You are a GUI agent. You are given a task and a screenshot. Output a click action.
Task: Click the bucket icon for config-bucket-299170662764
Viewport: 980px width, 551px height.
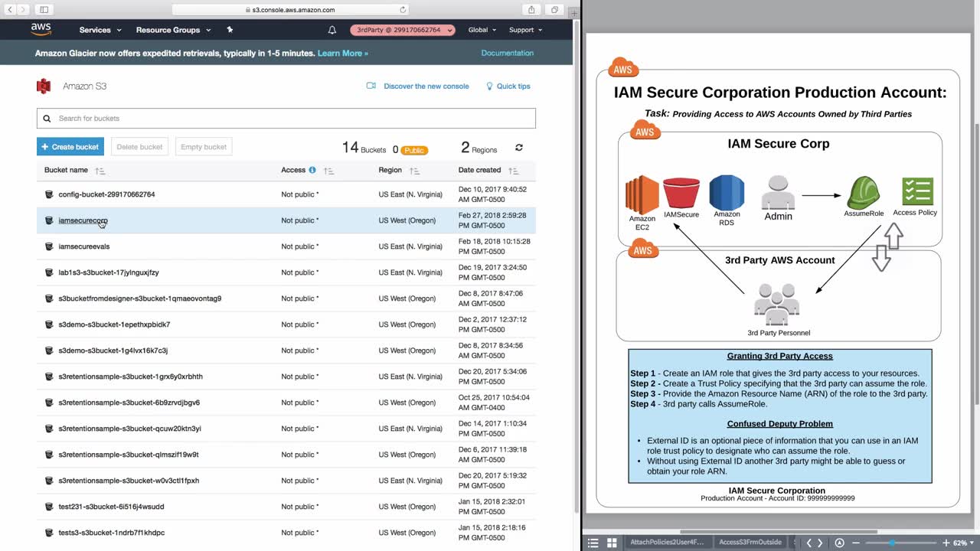click(x=49, y=194)
